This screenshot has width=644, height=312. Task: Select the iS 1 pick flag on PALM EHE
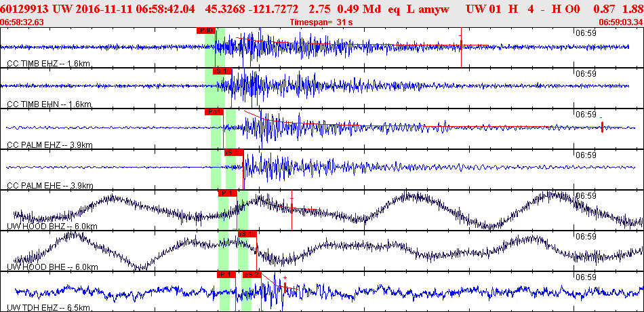234,153
